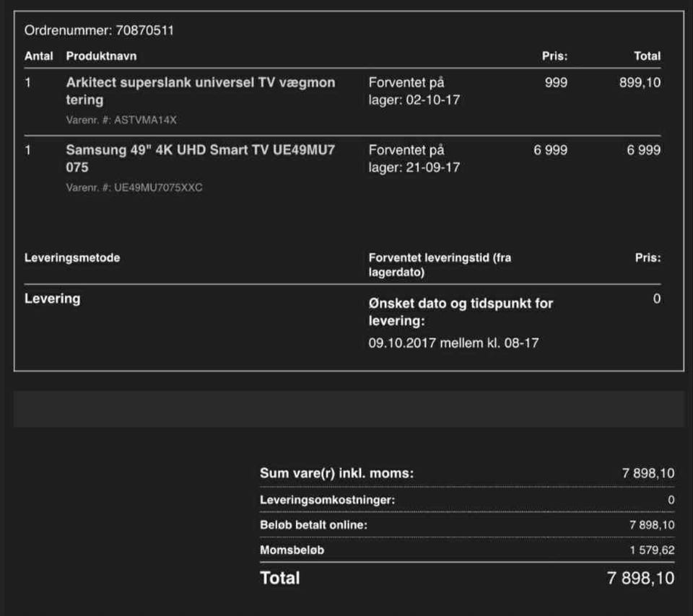
Task: Click the wall mount unit price 999
Action: point(556,83)
